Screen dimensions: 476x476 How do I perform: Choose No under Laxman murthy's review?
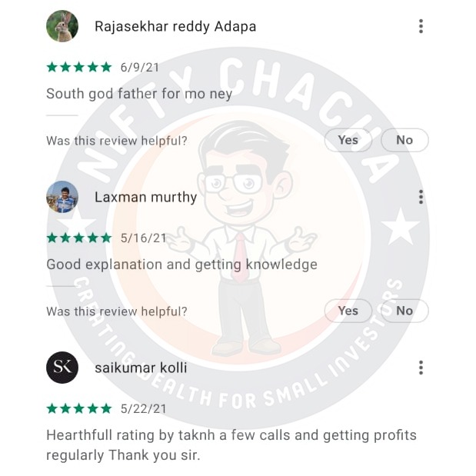pyautogui.click(x=404, y=311)
